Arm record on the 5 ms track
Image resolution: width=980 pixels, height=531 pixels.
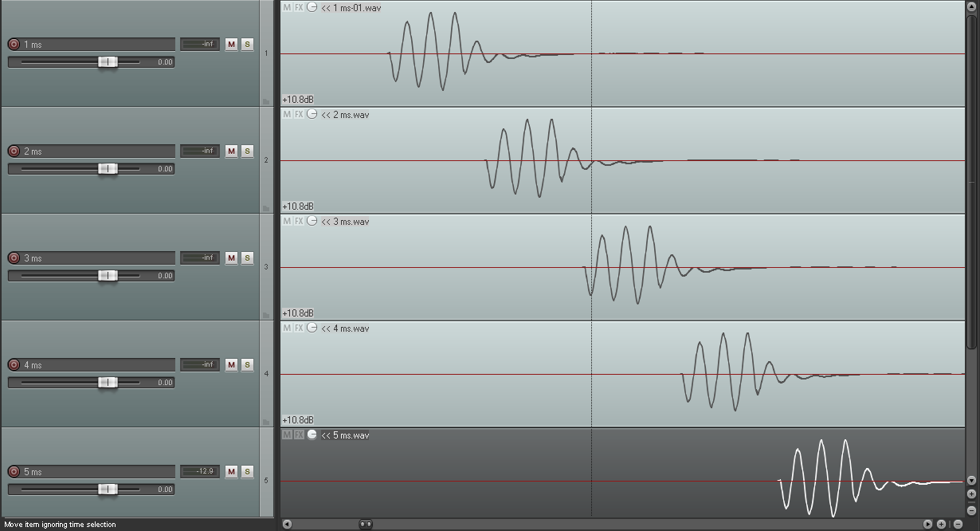[x=14, y=472]
